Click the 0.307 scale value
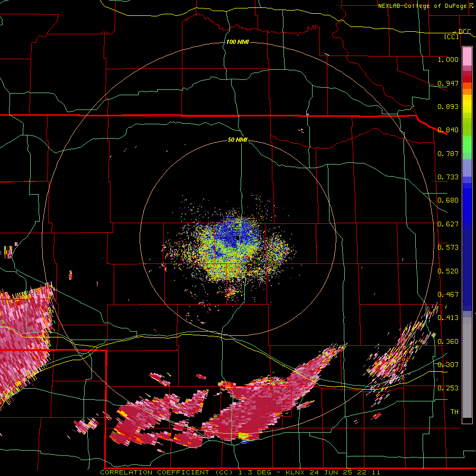 pos(448,365)
